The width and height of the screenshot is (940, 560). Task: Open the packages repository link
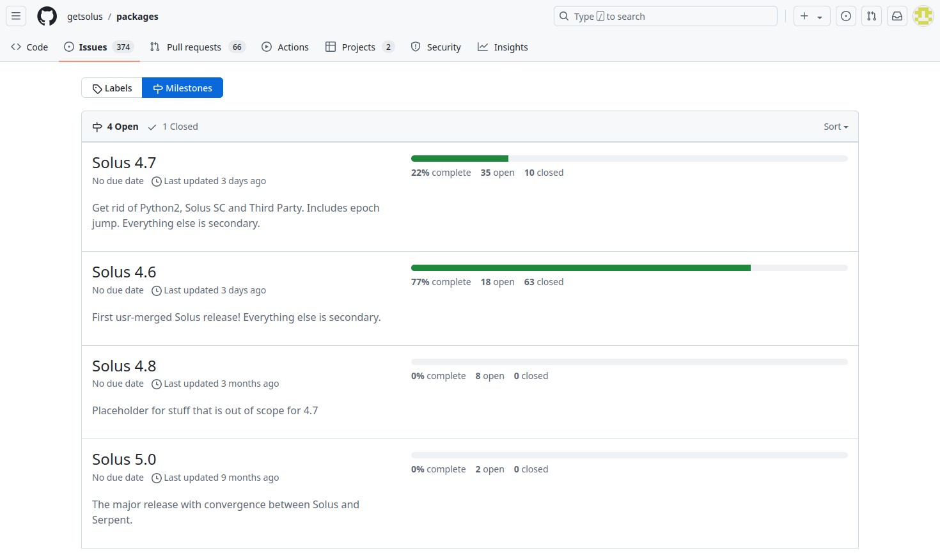tap(137, 17)
